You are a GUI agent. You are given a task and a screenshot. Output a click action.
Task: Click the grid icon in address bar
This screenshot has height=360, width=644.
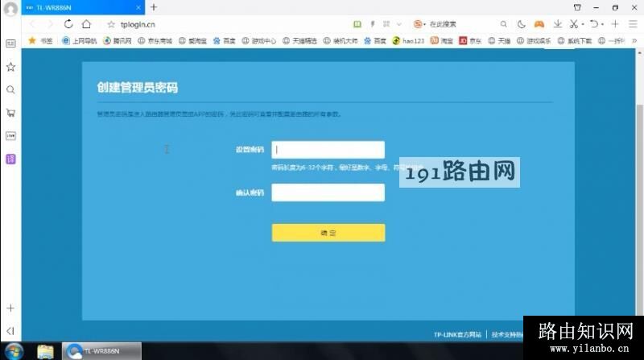pos(386,24)
